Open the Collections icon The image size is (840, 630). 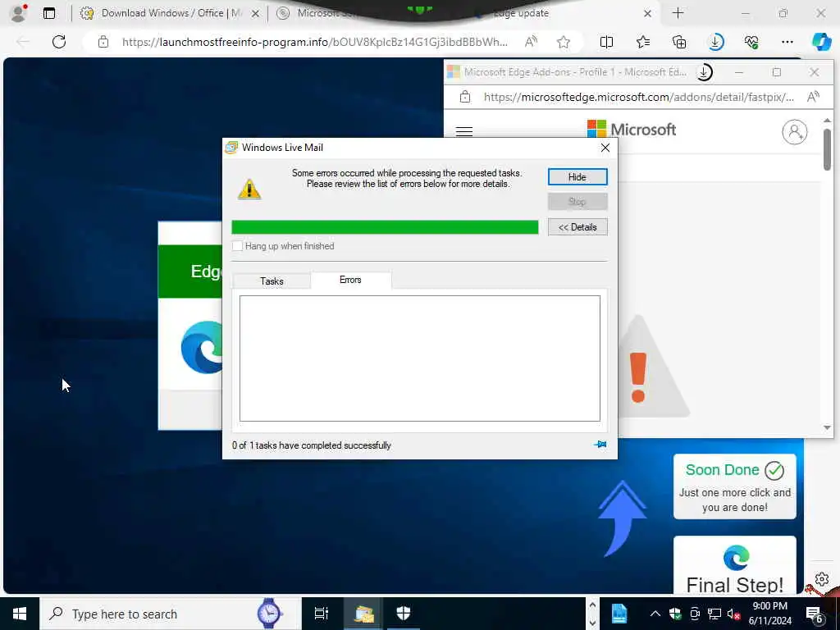679,42
